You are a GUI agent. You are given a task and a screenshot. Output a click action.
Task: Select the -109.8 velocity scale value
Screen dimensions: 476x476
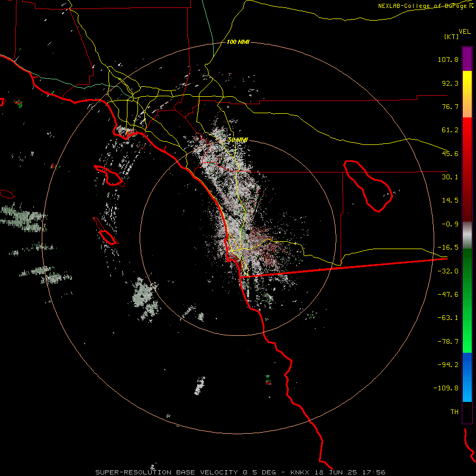[446, 388]
